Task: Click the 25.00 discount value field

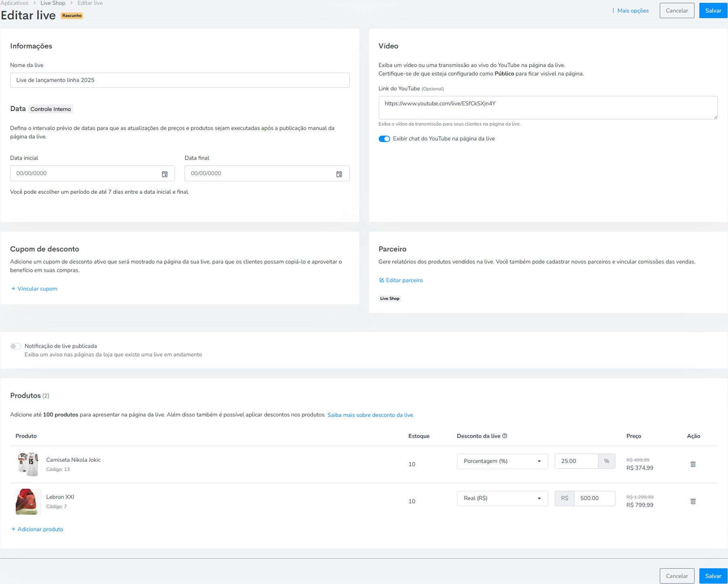Action: pyautogui.click(x=576, y=461)
